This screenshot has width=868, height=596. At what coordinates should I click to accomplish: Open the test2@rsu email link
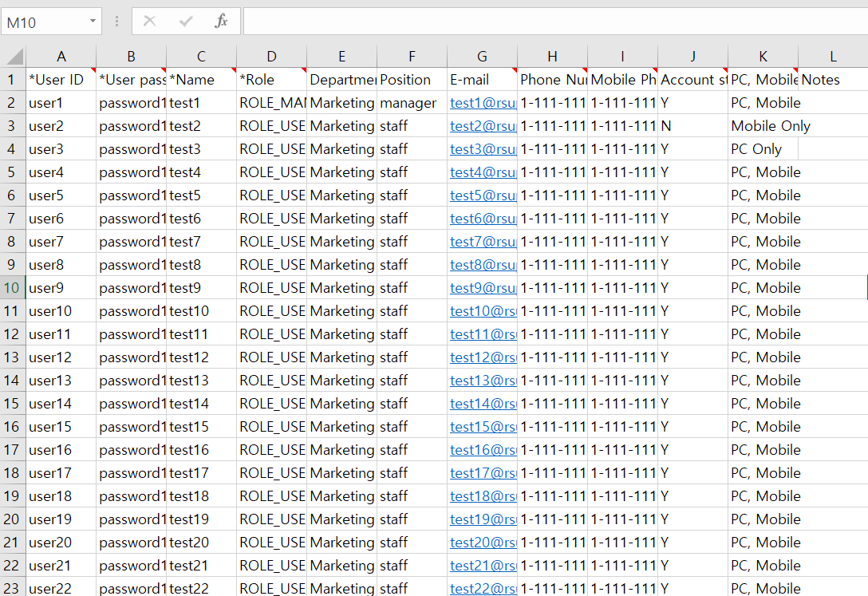483,126
